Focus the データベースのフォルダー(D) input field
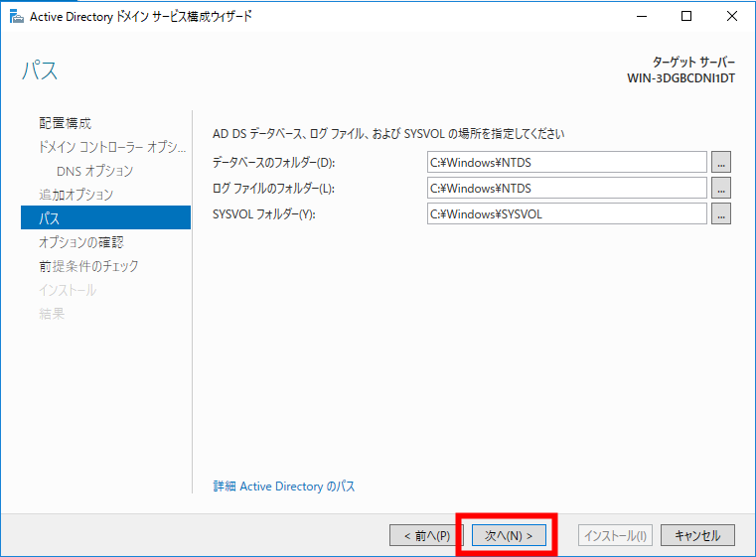The width and height of the screenshot is (756, 557). tap(567, 162)
